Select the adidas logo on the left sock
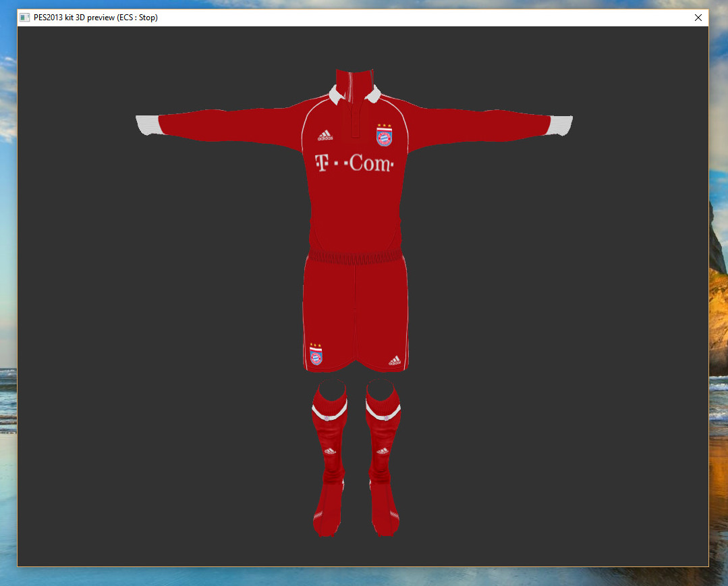This screenshot has width=728, height=586. click(330, 450)
